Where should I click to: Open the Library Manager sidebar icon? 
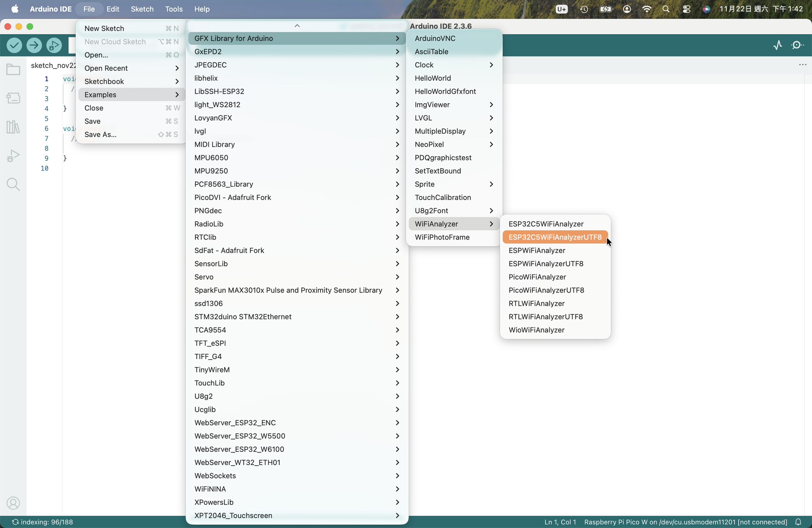[13, 127]
